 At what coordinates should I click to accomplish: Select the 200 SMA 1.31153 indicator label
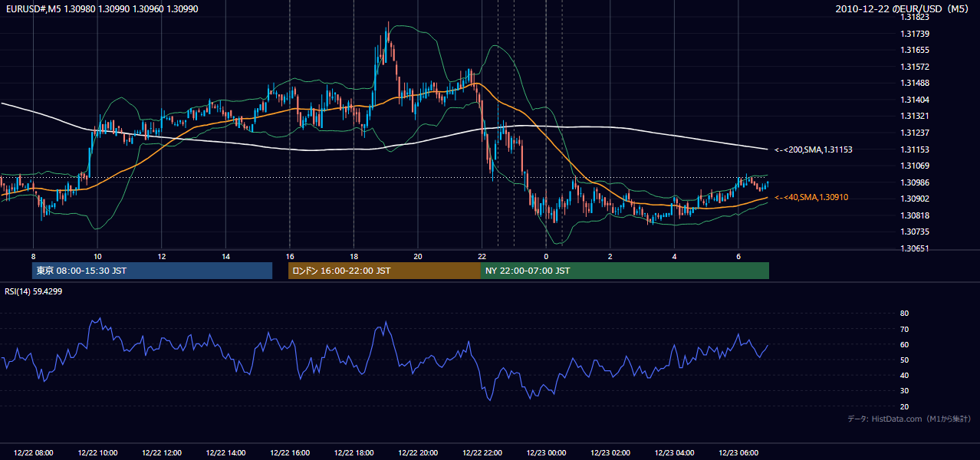[x=814, y=149]
